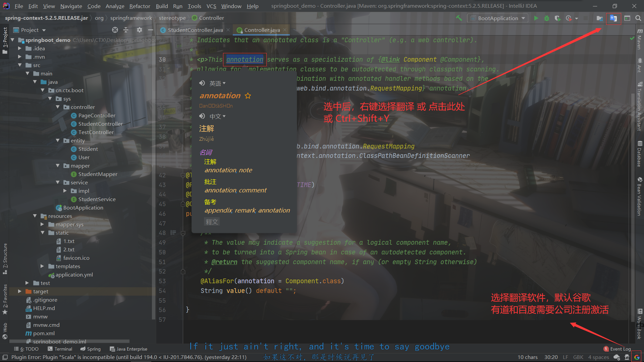The image size is (644, 362).
Task: Click the hector inspector status bar icon
Action: pos(627,357)
